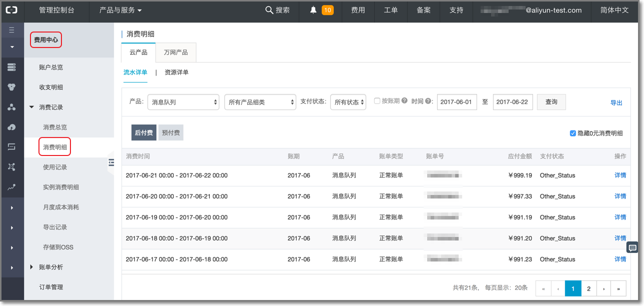Go to page 2 of results

coord(589,288)
